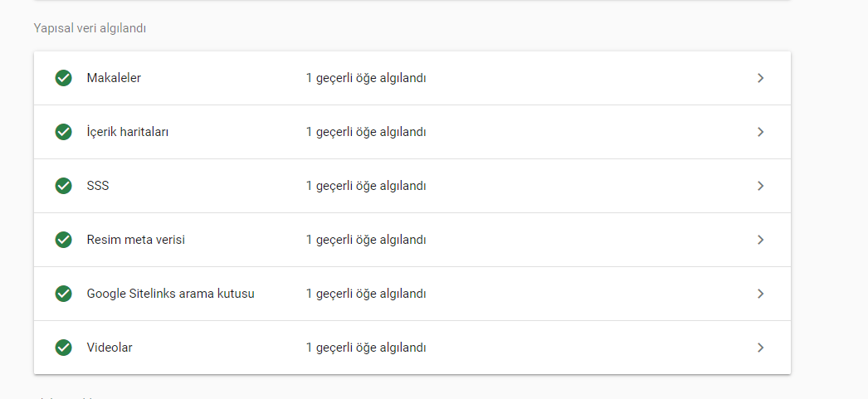This screenshot has height=399, width=868.
Task: Select the Google Sitelinks arama kutusu label
Action: click(170, 294)
